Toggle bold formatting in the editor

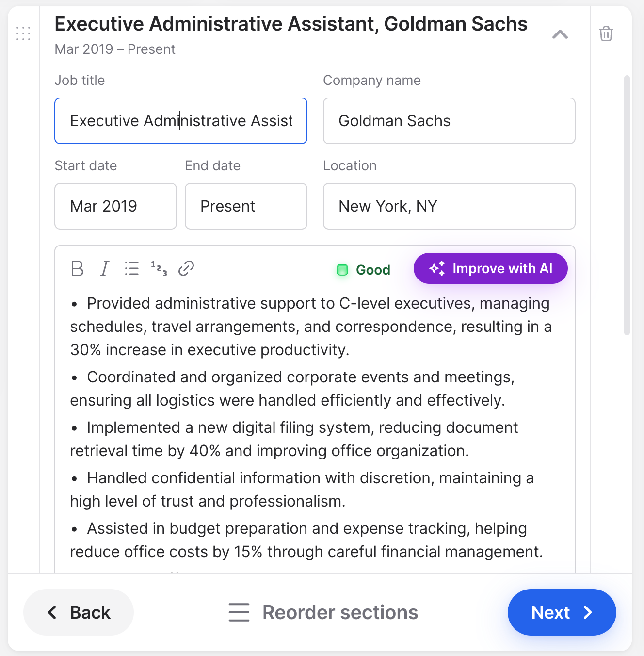(x=77, y=268)
